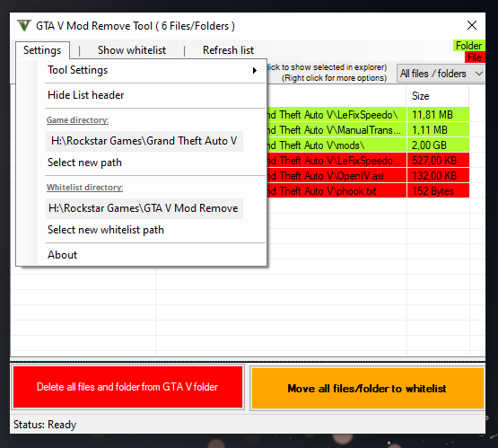Click the whitelist directory path field
498x448 pixels.
pyautogui.click(x=144, y=208)
